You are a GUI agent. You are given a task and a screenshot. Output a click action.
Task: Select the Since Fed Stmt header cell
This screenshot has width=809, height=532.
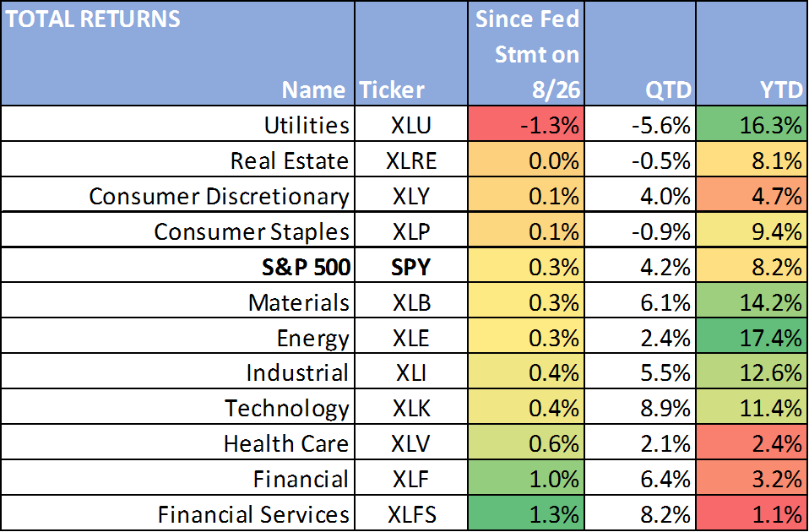click(x=526, y=54)
